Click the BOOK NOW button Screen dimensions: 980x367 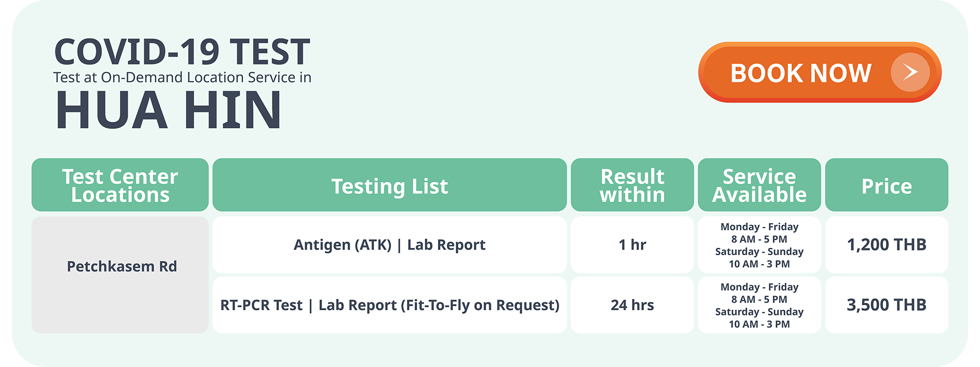pos(801,73)
